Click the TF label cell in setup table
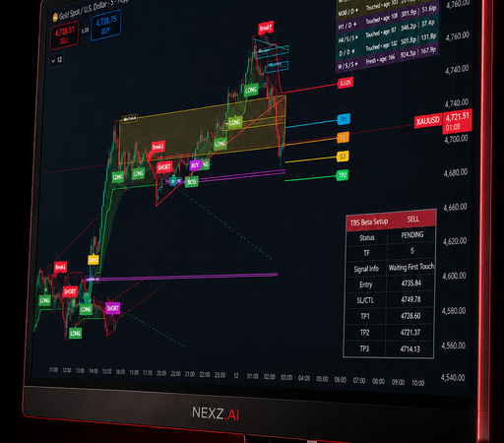The width and height of the screenshot is (504, 443). pos(366,253)
